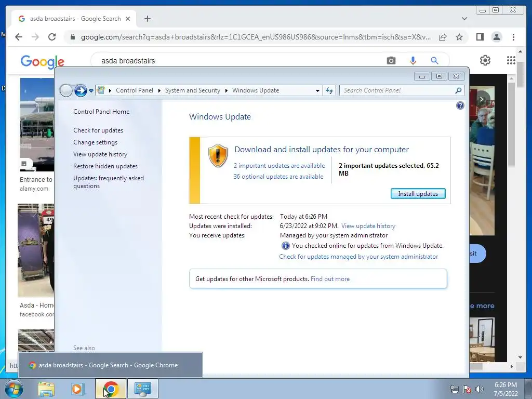Click the Windows Update breadcrumb segment
The image size is (532, 399).
pos(256,90)
